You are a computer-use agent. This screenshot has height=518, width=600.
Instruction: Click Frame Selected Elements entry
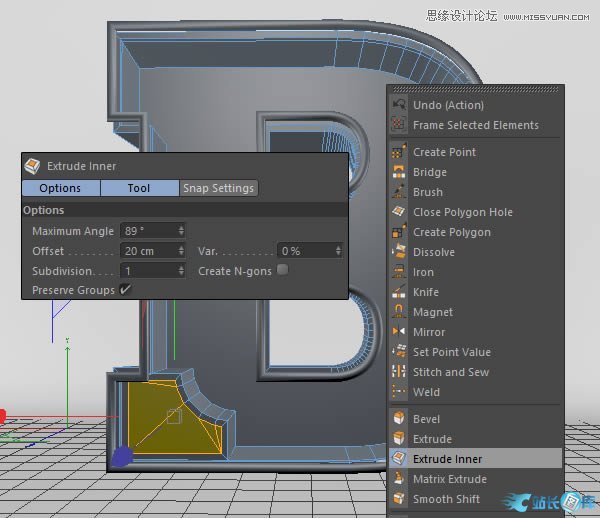pos(475,125)
